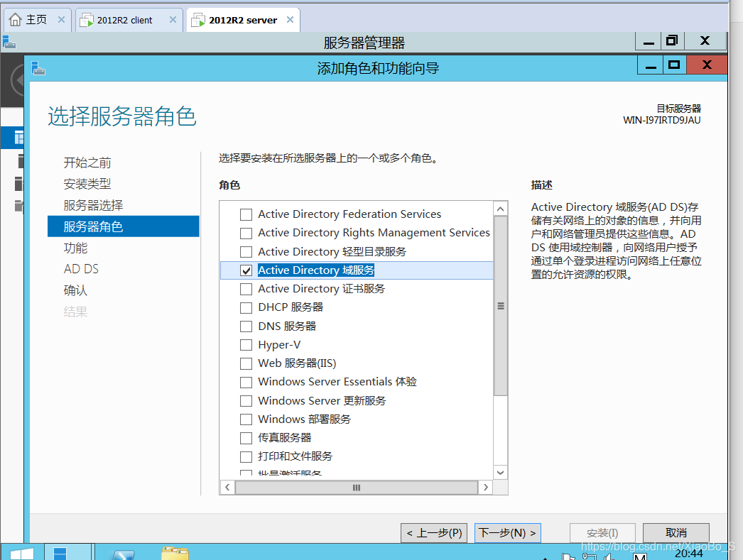Check 传真服务器 role
743x560 pixels.
246,438
